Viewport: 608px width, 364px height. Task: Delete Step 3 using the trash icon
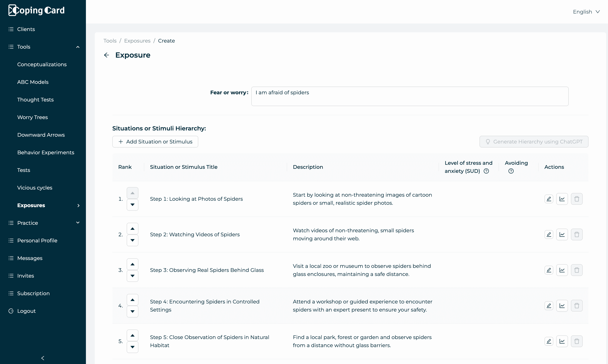(x=577, y=270)
